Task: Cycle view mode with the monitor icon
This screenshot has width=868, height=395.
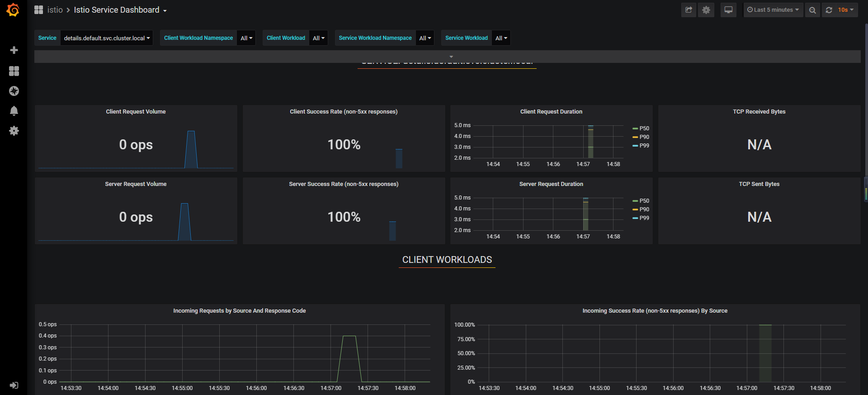Action: tap(728, 10)
